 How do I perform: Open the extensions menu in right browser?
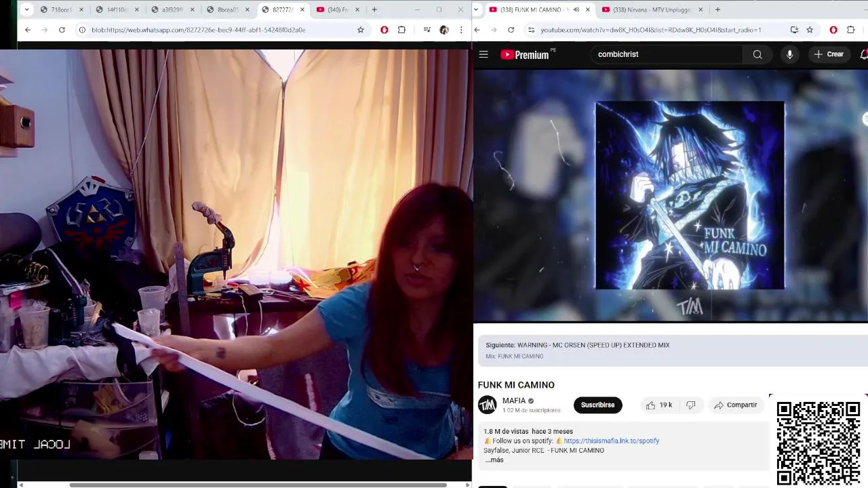coord(850,30)
